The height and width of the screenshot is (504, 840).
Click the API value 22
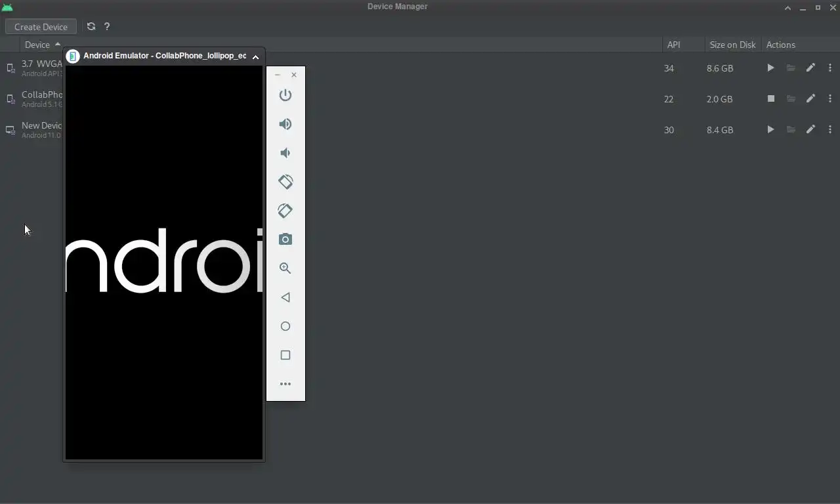click(x=669, y=99)
